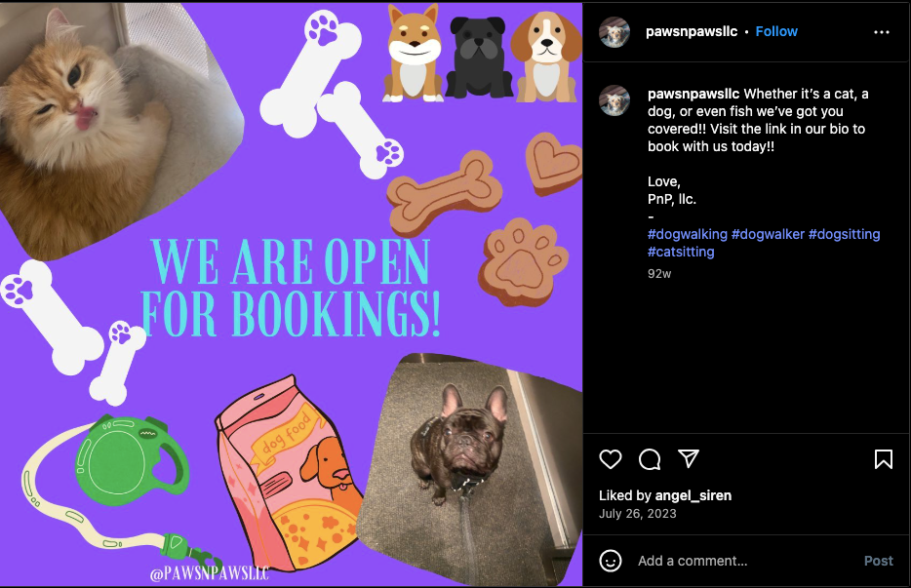
Task: Click the July 26, 2023 date stamp
Action: (637, 514)
